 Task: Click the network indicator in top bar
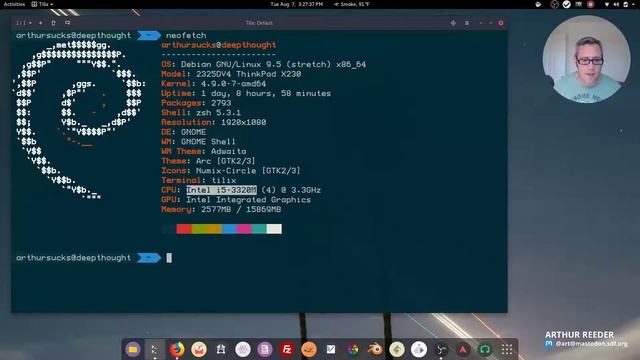pyautogui.click(x=607, y=4)
